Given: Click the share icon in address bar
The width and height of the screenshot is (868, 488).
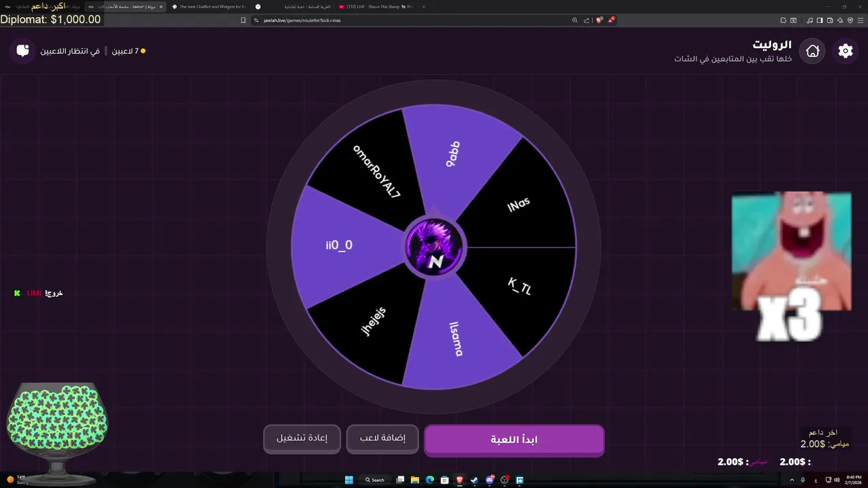Looking at the screenshot, I should coord(587,20).
